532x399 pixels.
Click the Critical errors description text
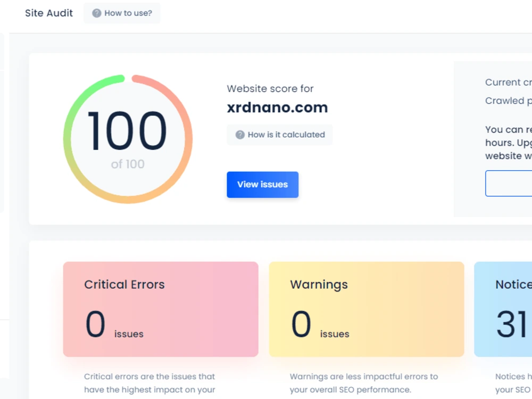tap(149, 383)
